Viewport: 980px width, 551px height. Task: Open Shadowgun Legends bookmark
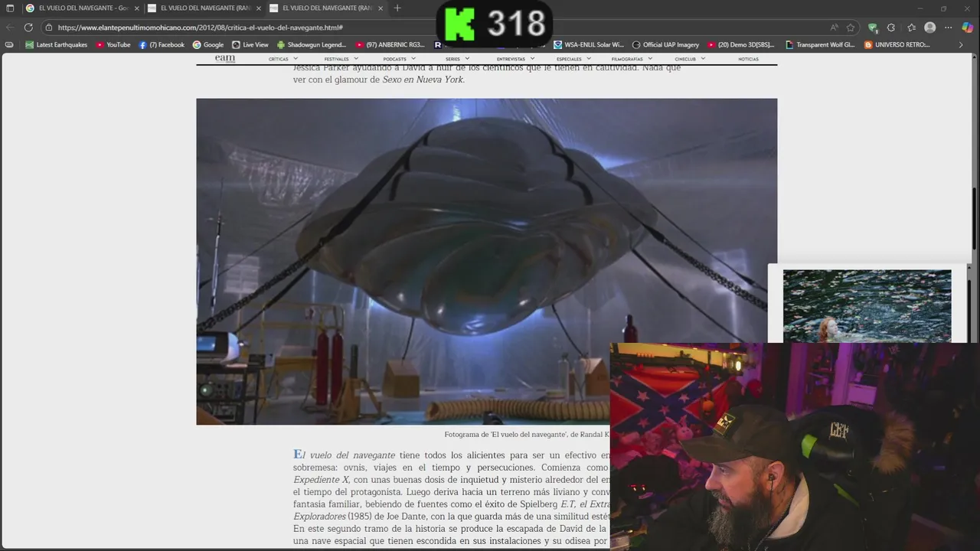coord(312,45)
